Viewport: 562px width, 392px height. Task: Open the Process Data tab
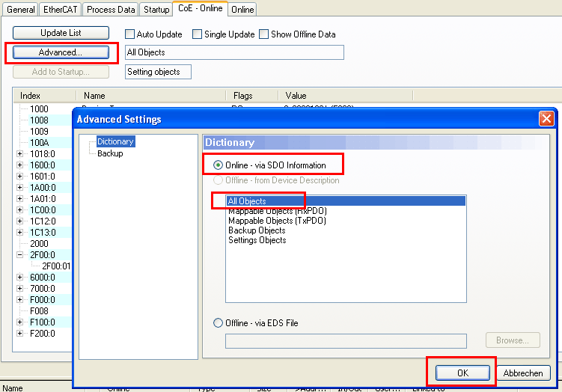(111, 9)
